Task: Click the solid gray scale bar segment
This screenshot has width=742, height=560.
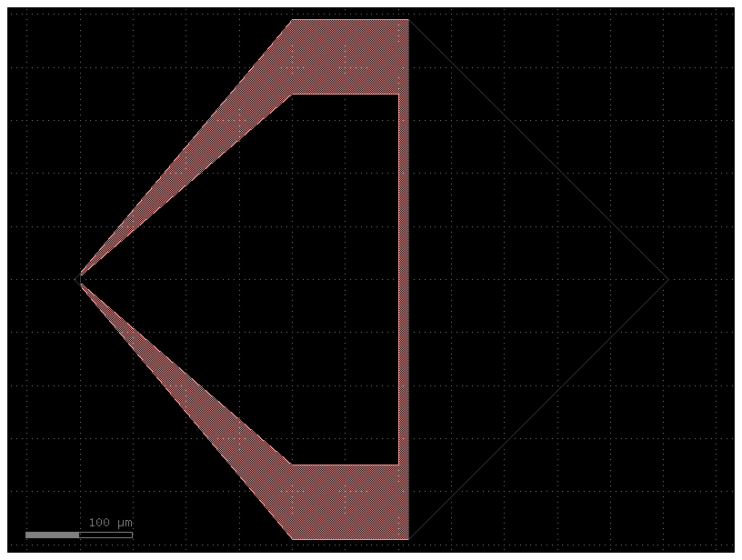Action: (x=52, y=535)
